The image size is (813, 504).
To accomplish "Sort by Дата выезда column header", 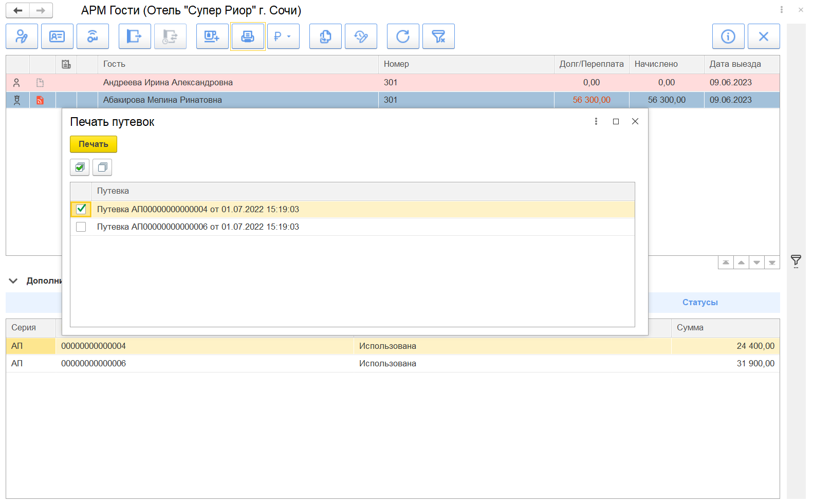I will pyautogui.click(x=742, y=64).
